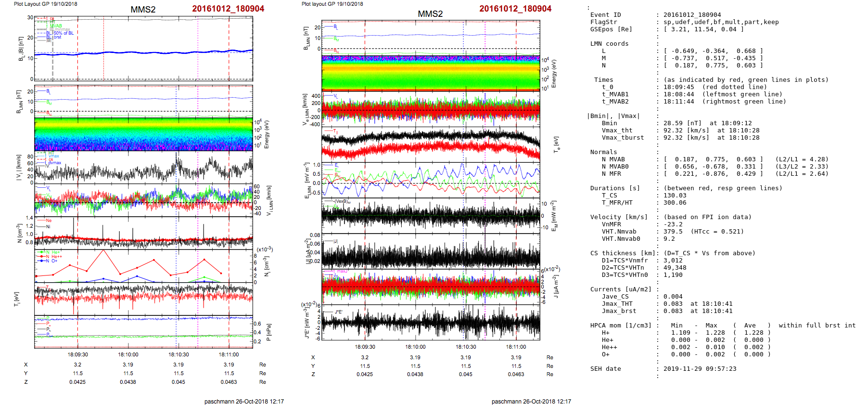Click the 18:09:30 tick label under left plot

pyautogui.click(x=77, y=354)
